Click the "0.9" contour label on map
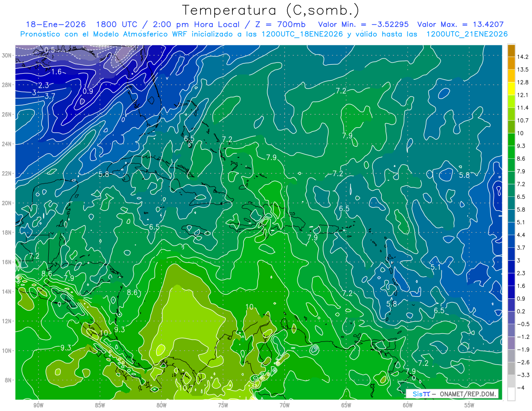532x411 pixels. [88, 91]
